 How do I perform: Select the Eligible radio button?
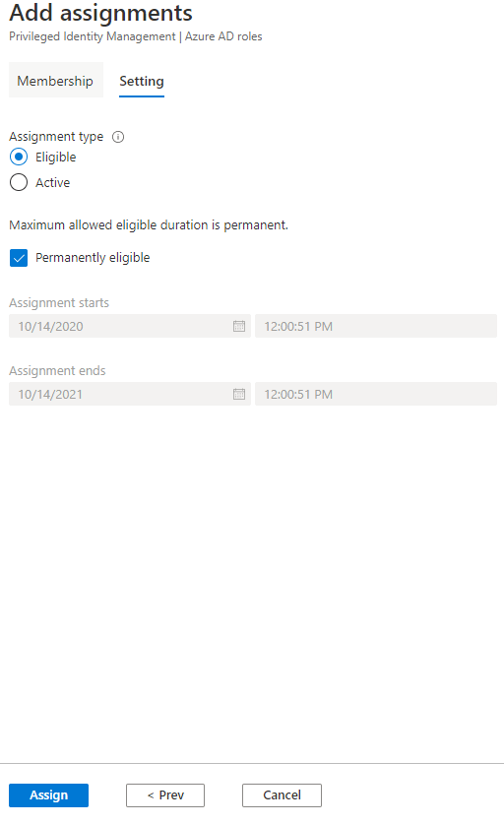(19, 157)
